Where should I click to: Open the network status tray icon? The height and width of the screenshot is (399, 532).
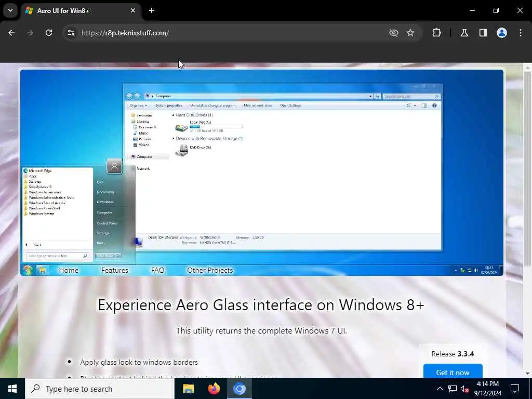453,389
